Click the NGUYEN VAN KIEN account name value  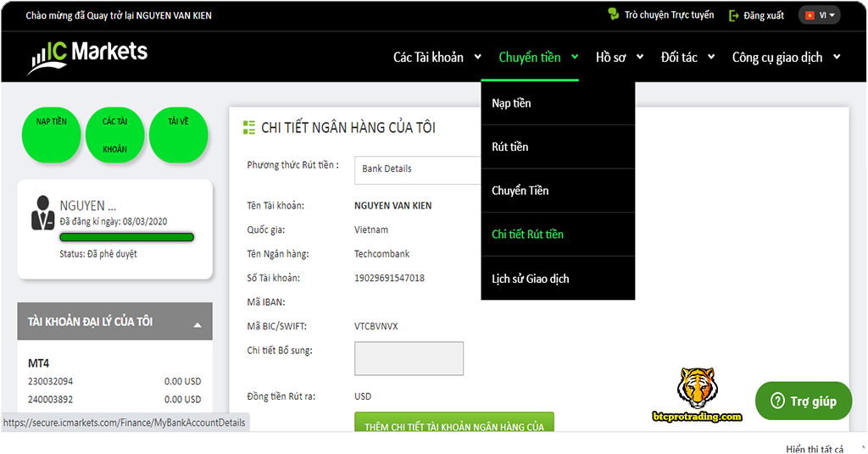pyautogui.click(x=393, y=206)
